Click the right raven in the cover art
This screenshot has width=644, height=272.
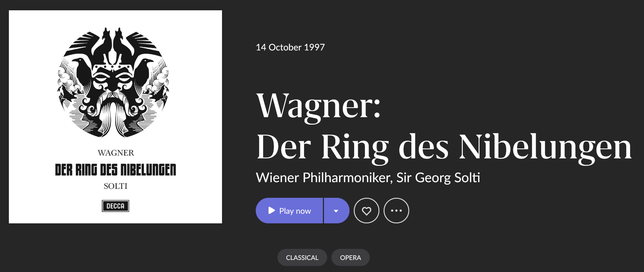145,71
